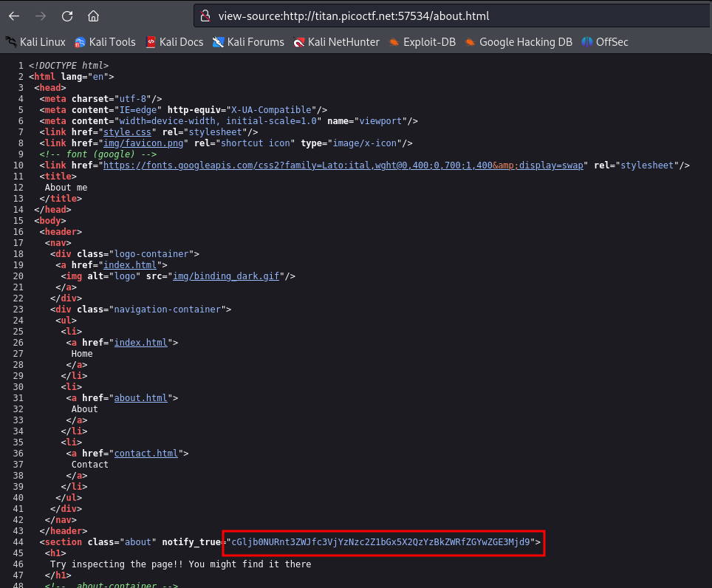
Task: Click the DOCTYPE html declaration
Action: [69, 66]
